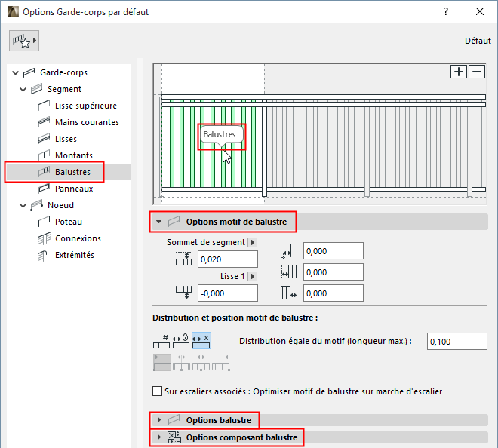Select equal pattern distribution option
The height and width of the screenshot is (448, 498).
click(x=201, y=342)
